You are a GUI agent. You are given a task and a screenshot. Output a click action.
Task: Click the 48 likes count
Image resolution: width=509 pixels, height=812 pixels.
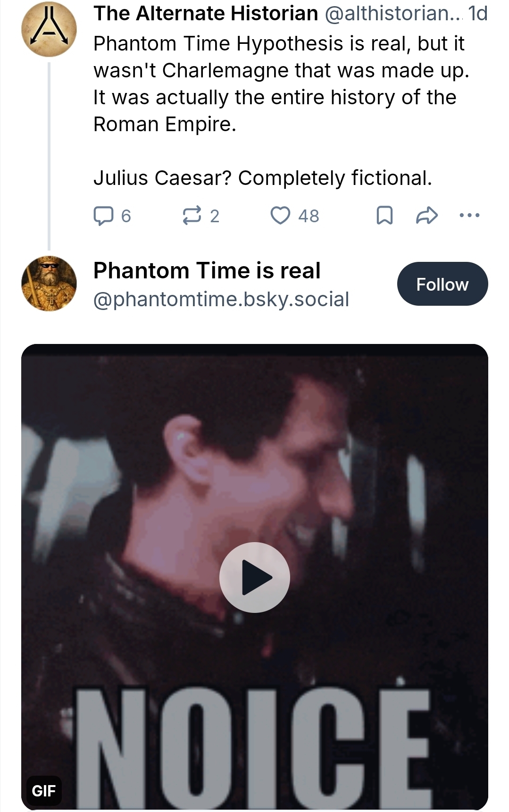309,216
